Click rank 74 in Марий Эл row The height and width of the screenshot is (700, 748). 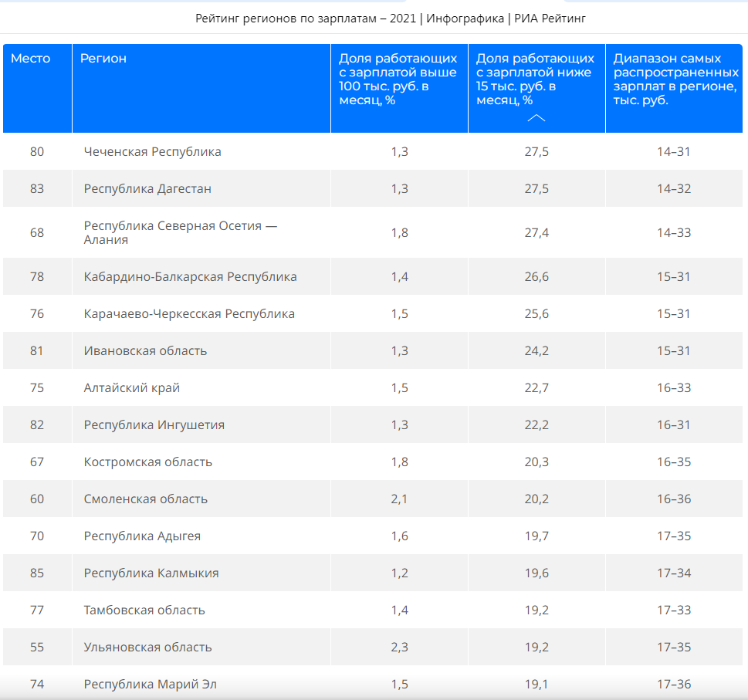pyautogui.click(x=37, y=685)
